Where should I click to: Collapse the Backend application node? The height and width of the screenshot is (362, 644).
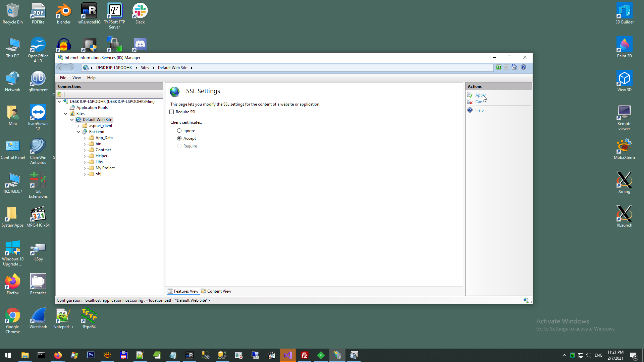(x=78, y=132)
